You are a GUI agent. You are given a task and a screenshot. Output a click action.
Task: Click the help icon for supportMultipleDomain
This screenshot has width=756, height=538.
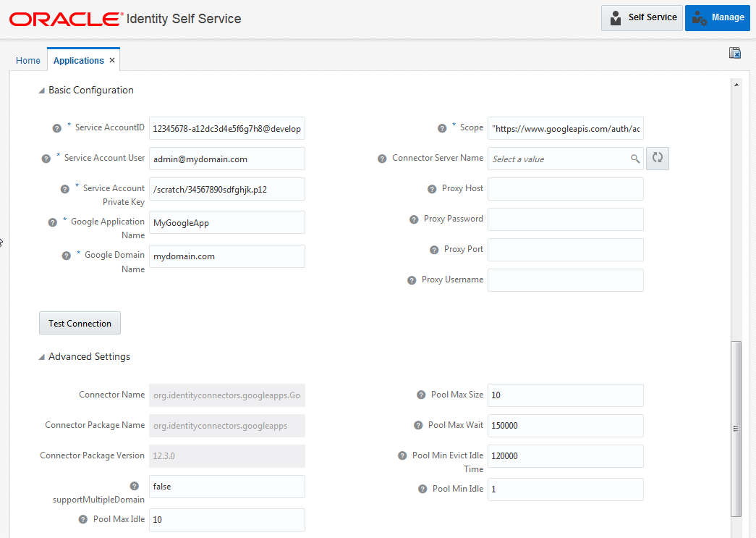pos(135,485)
